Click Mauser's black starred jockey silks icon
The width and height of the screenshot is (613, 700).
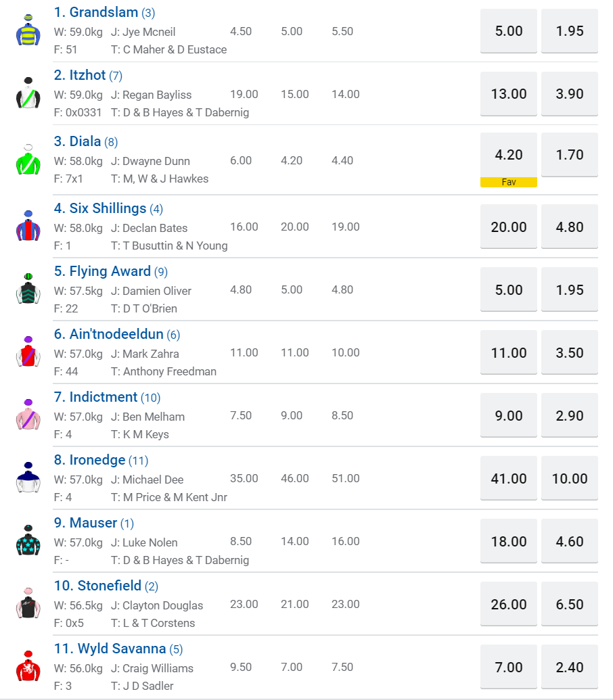coord(28,541)
